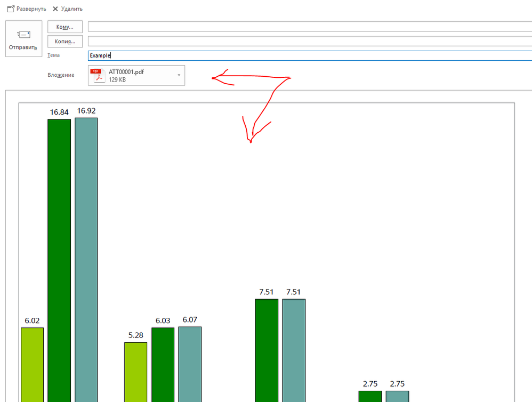Viewport: 532px width, 402px height.
Task: Click the teal bar labeled 16.92
Action: coord(86,260)
